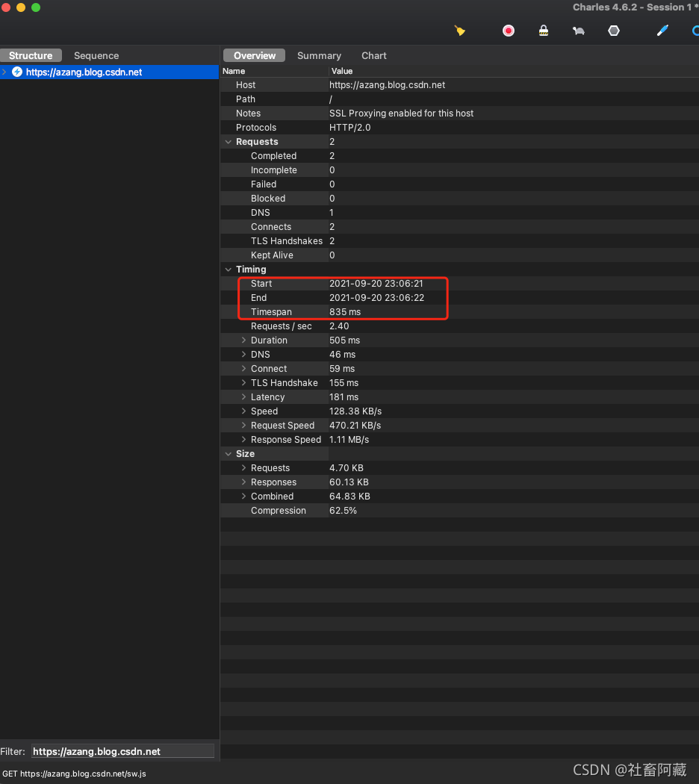Image resolution: width=699 pixels, height=784 pixels.
Task: Toggle the red record button
Action: pyautogui.click(x=508, y=31)
